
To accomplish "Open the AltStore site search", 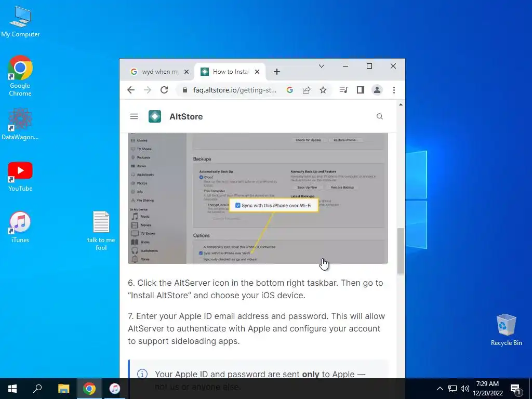I will pos(380,116).
